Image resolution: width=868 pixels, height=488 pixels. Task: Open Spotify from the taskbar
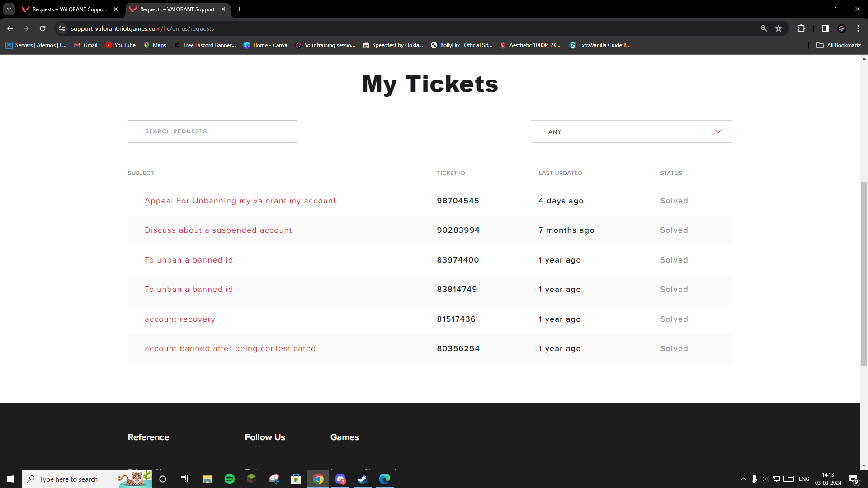click(x=230, y=479)
